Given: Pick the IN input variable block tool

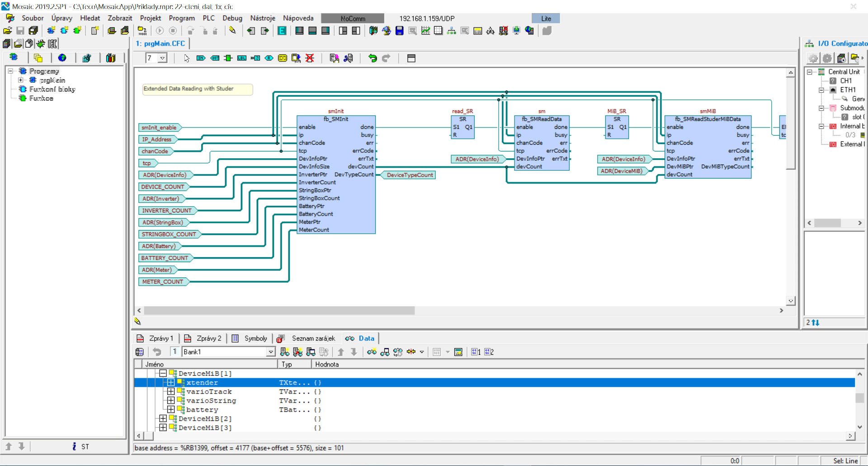Looking at the screenshot, I should click(x=201, y=58).
